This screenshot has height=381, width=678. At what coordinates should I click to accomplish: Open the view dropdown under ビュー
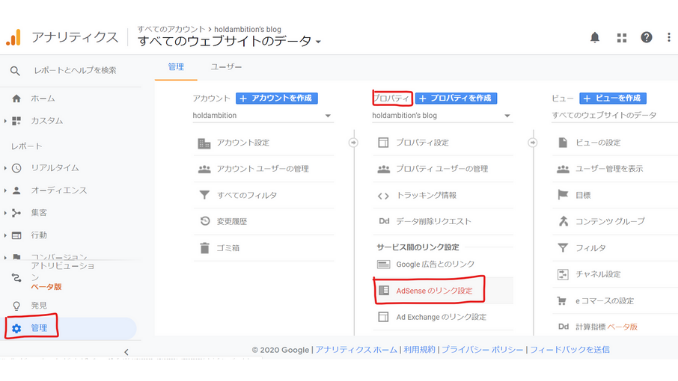pyautogui.click(x=614, y=115)
